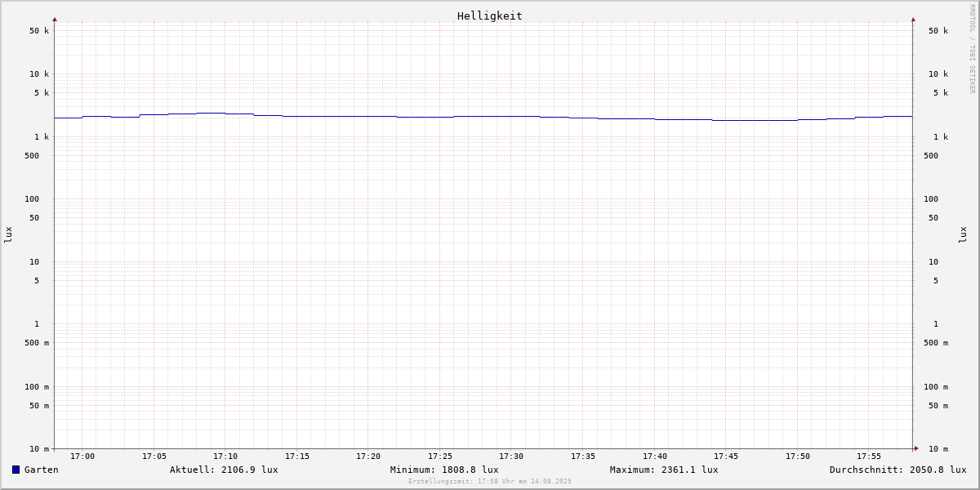Click the "1 k" label on the left axis
The image size is (980, 490).
(42, 137)
